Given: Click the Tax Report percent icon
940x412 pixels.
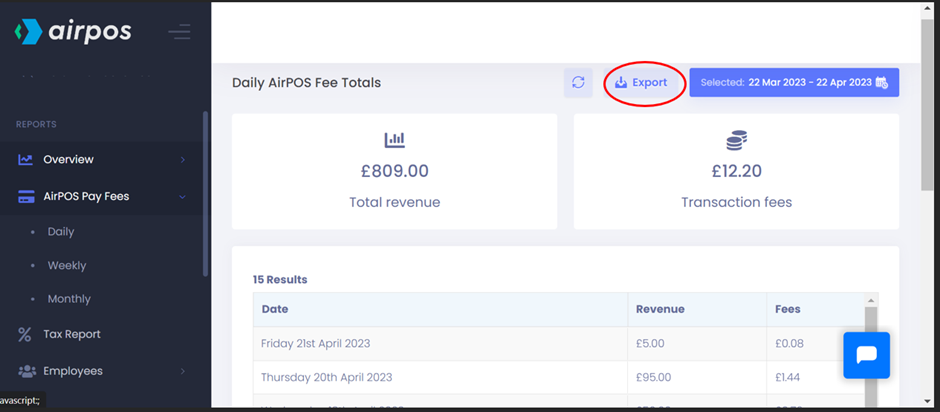Looking at the screenshot, I should (25, 335).
